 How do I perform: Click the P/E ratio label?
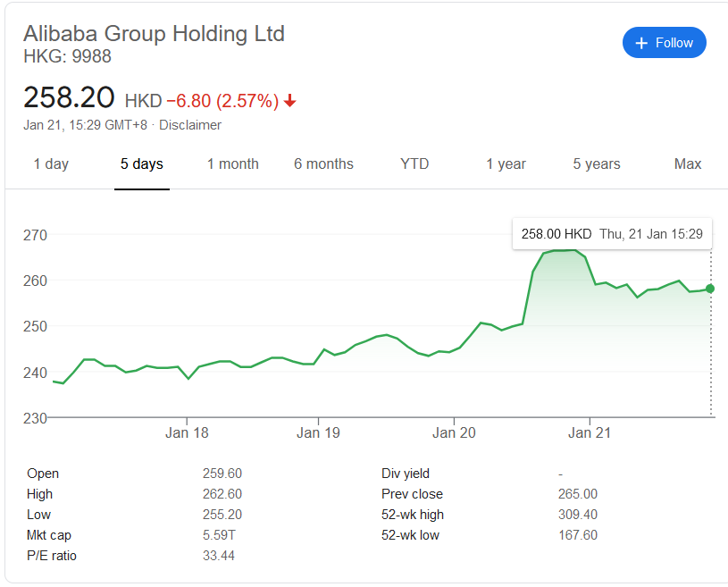click(x=52, y=556)
